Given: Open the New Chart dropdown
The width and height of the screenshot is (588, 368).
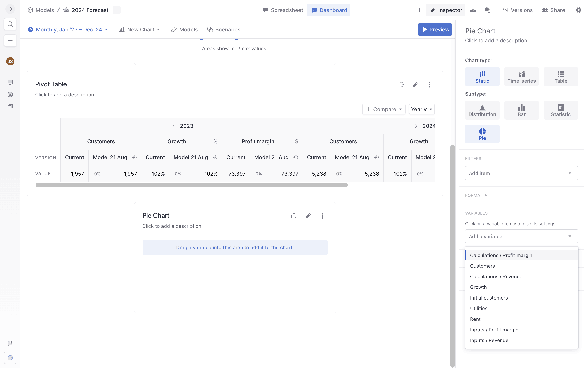Looking at the screenshot, I should click(140, 29).
